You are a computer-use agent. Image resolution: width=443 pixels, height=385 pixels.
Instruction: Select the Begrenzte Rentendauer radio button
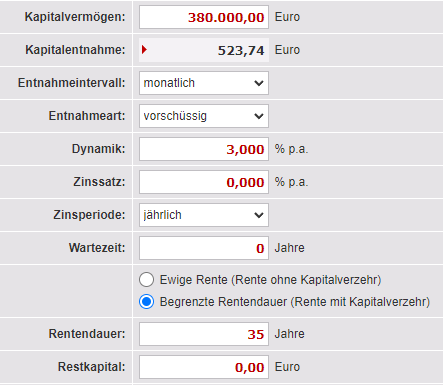coord(146,302)
